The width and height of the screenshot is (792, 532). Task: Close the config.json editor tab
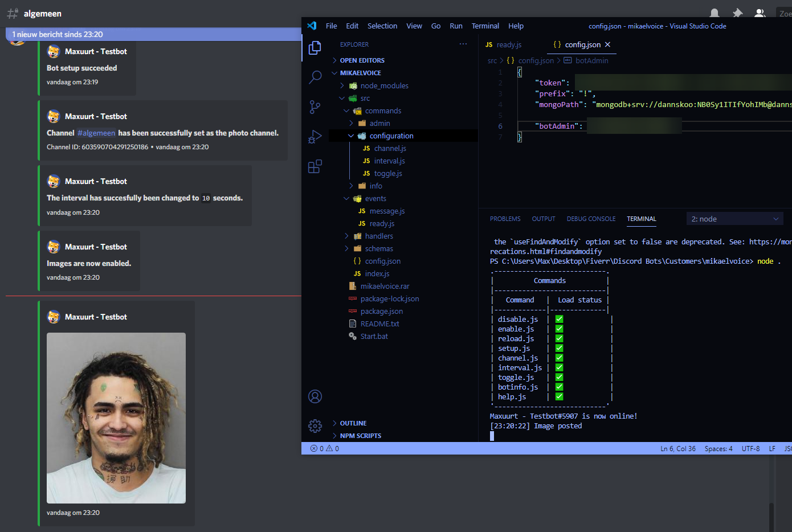point(607,44)
